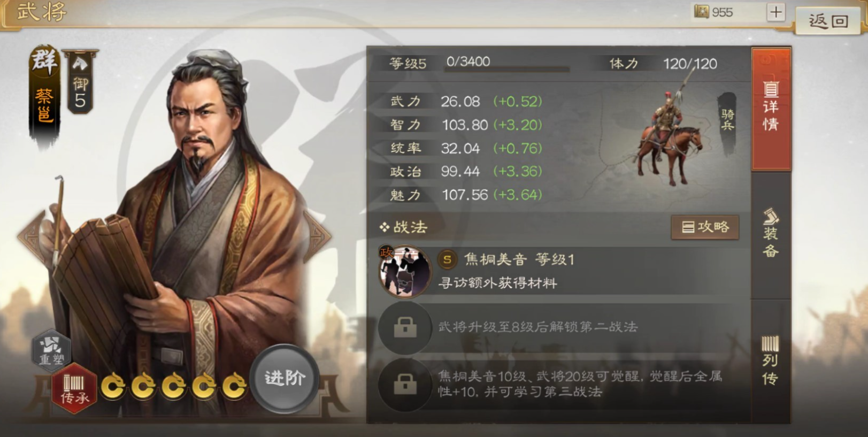Open the 装备 equipment tab
The width and height of the screenshot is (868, 437).
[x=771, y=234]
